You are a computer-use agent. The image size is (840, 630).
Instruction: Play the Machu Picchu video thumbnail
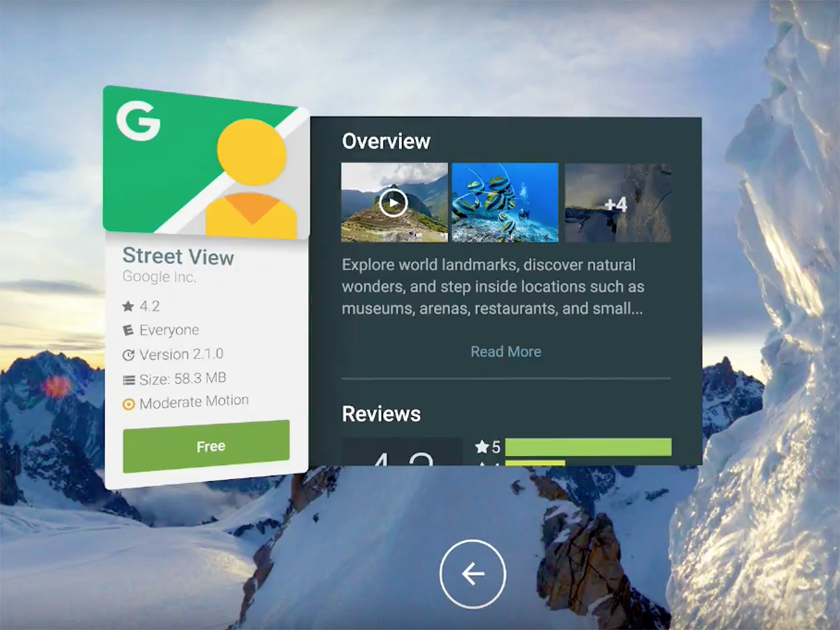(394, 203)
